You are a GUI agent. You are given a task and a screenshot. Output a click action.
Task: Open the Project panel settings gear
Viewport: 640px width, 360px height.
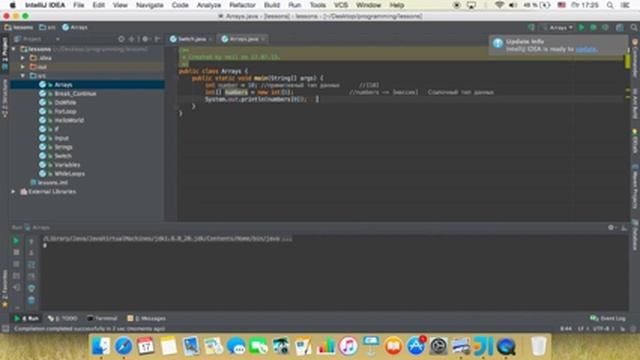coord(145,39)
